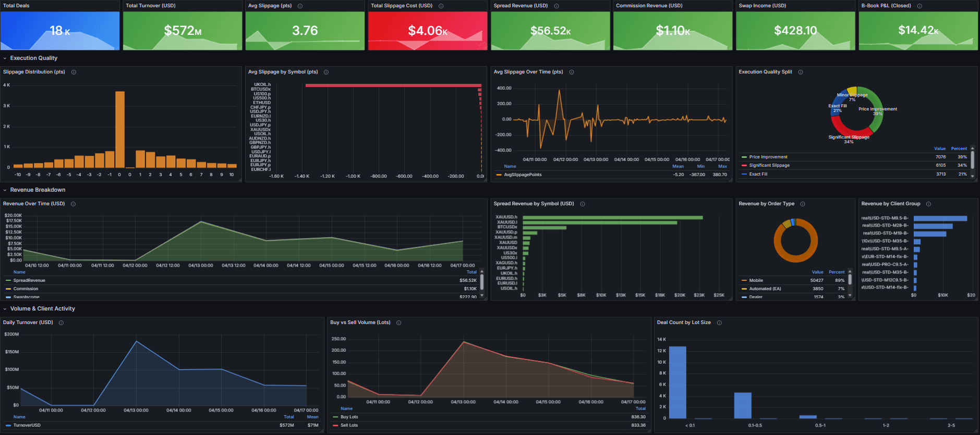Image resolution: width=980 pixels, height=435 pixels.
Task: Open Revenue Over Time (USD) panel menu
Action: click(x=34, y=204)
